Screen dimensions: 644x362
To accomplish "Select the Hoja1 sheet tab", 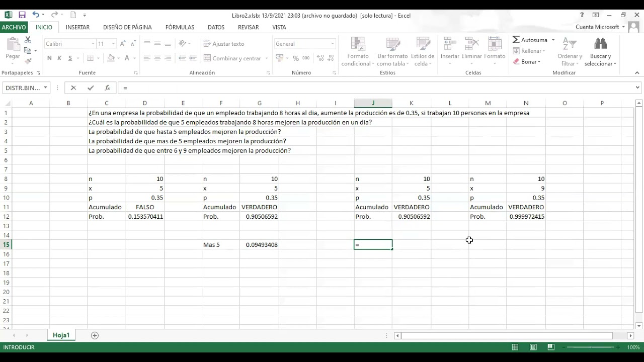I will click(x=61, y=335).
